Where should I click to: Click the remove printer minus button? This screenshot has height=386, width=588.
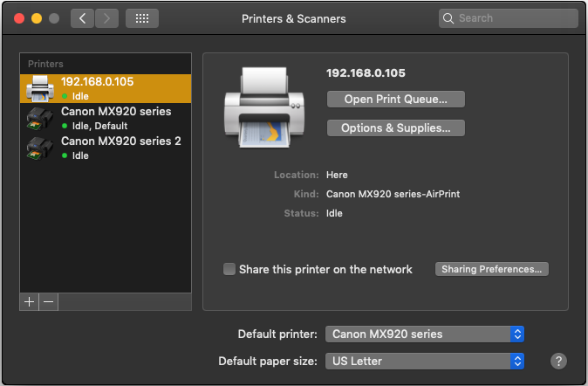coord(49,301)
